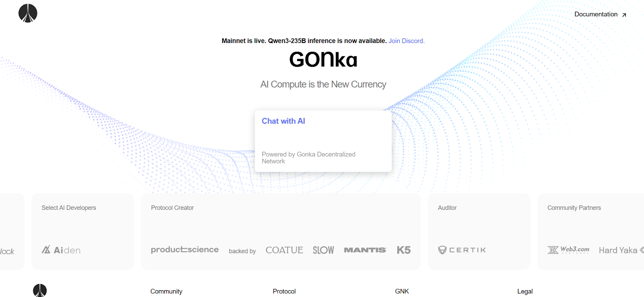Click the Web3.com Ventures logo
Image resolution: width=644 pixels, height=297 pixels.
(568, 250)
